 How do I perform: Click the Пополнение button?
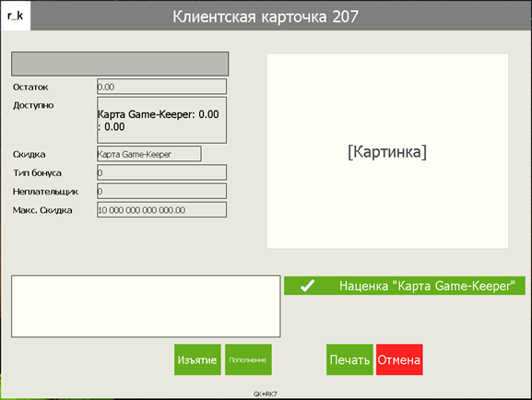coord(248,359)
